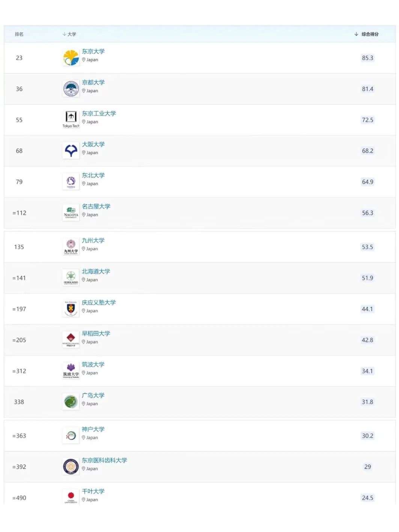The image size is (399, 532).
Task: Select the 筑波大学 name link
Action: point(93,364)
